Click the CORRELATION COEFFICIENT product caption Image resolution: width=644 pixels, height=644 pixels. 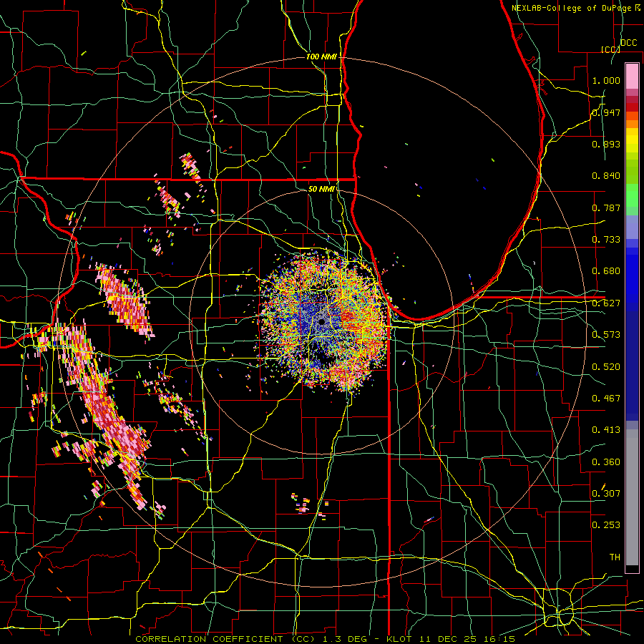(x=325, y=639)
